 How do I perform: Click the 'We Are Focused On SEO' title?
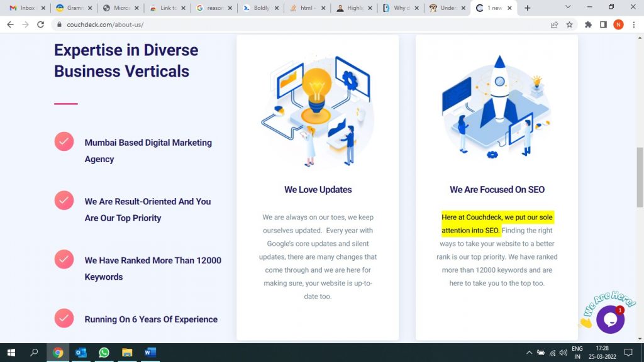tap(497, 190)
